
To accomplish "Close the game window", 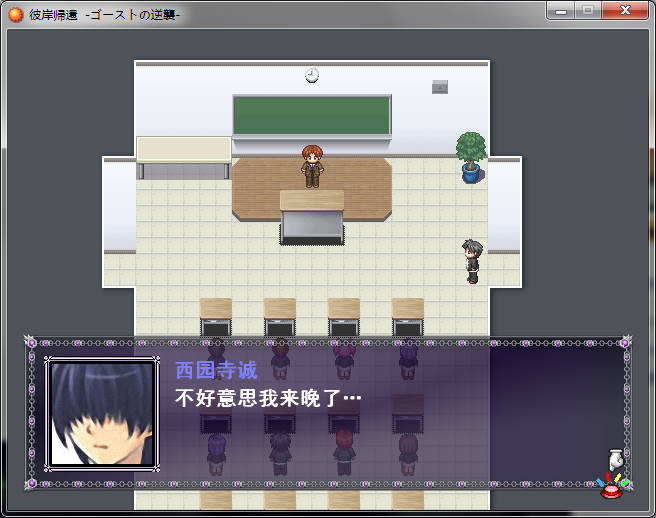I will pyautogui.click(x=625, y=11).
